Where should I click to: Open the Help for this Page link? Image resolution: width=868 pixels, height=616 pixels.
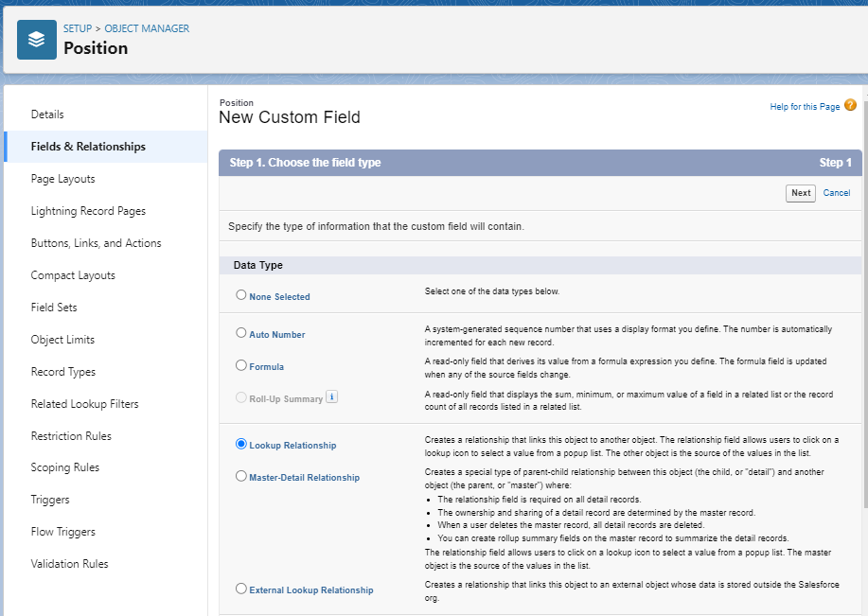pos(805,107)
